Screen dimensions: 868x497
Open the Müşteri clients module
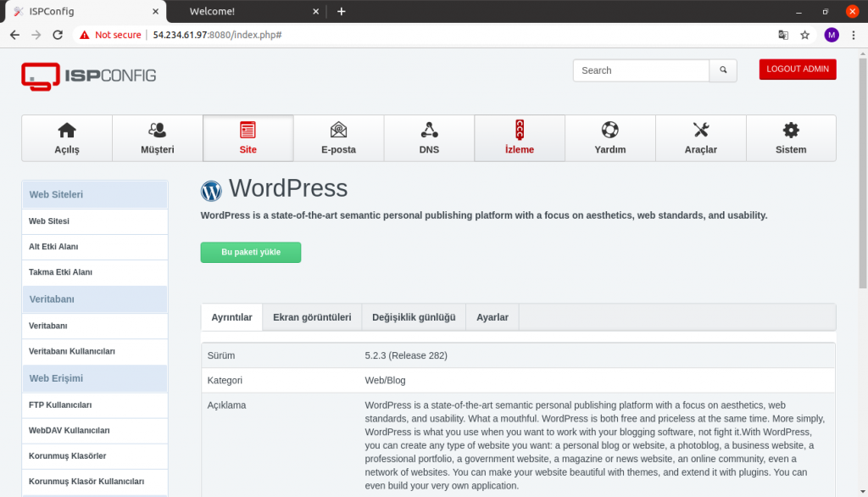(157, 138)
